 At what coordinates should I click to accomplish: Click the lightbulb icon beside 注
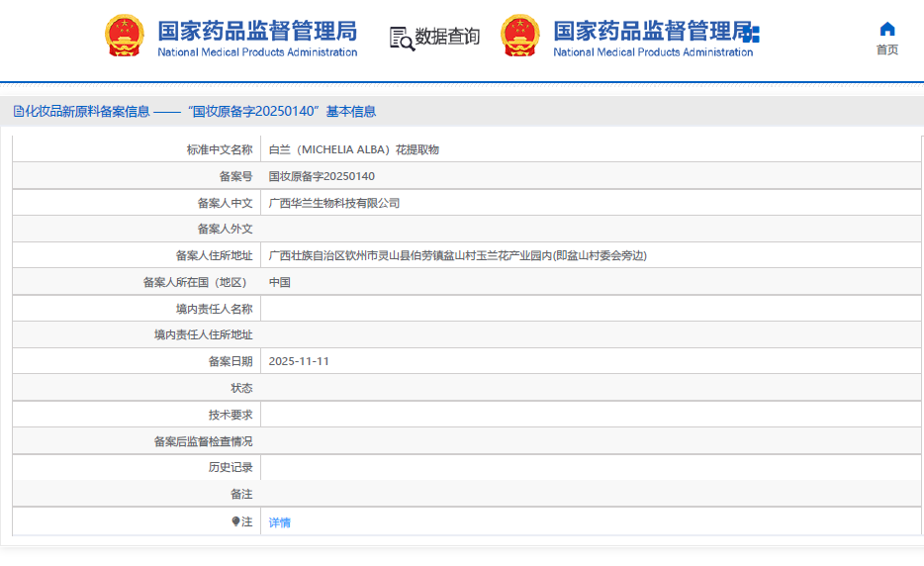click(235, 521)
